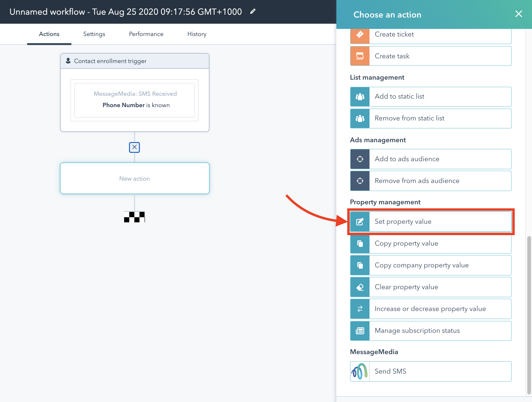
Task: Select Copy company property value action
Action: (440, 265)
